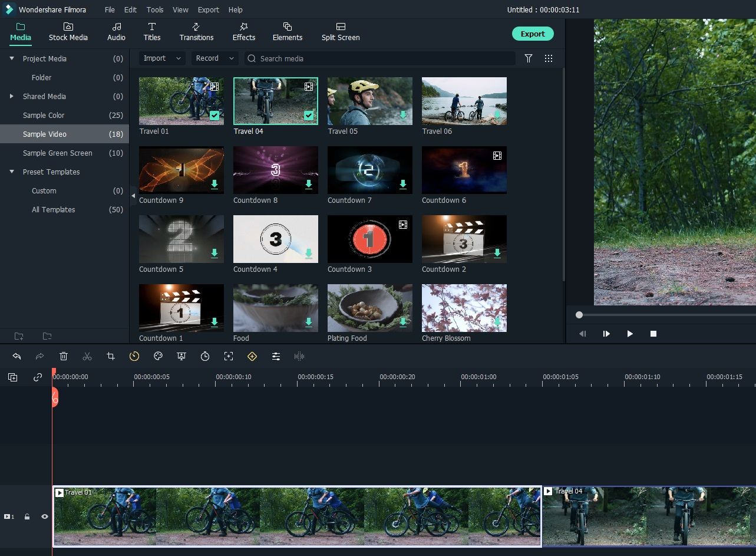The height and width of the screenshot is (556, 756).
Task: Toggle the auto-link chain icon in timeline
Action: point(38,377)
